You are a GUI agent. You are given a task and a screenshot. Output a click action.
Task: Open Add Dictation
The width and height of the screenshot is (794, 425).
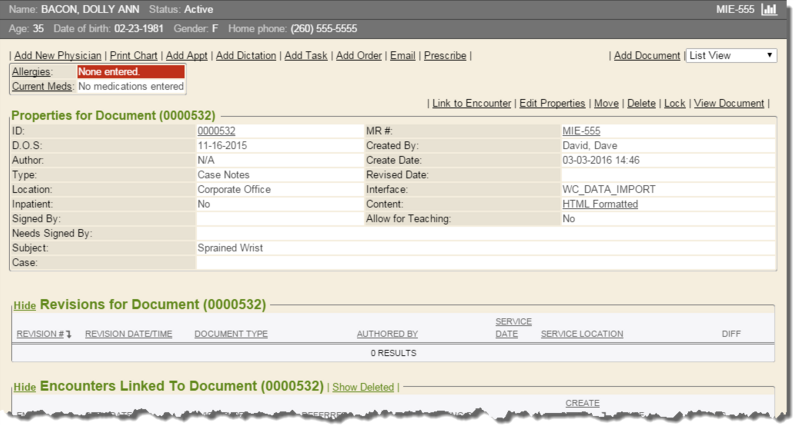pyautogui.click(x=246, y=56)
